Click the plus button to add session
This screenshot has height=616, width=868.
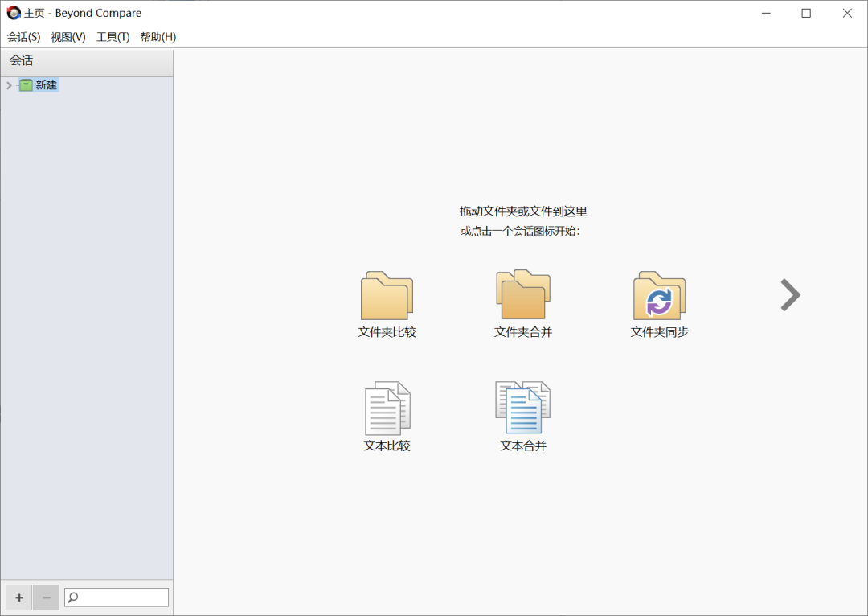pyautogui.click(x=19, y=598)
